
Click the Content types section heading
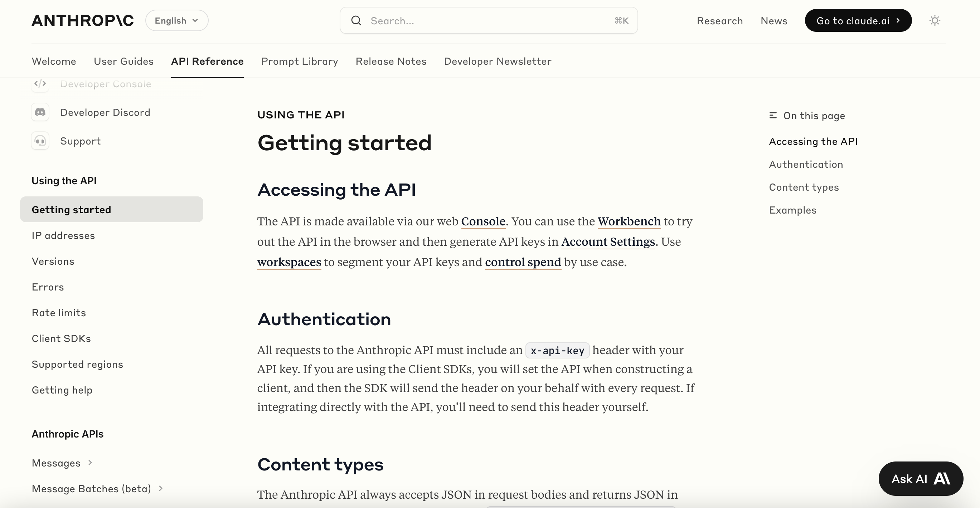coord(320,465)
